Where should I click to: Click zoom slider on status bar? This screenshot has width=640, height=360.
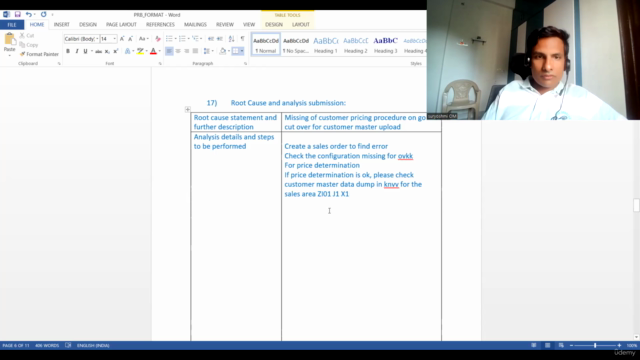click(x=595, y=345)
